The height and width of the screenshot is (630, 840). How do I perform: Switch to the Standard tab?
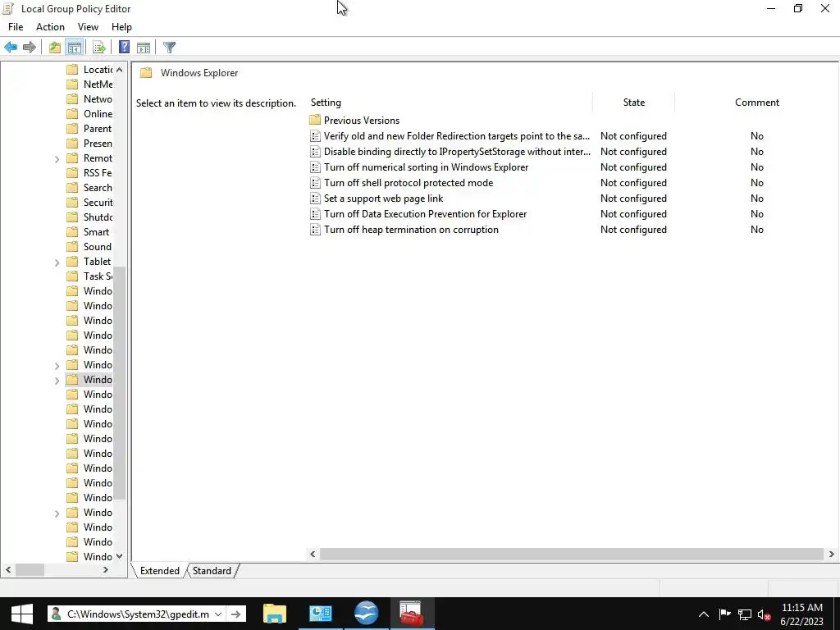212,571
